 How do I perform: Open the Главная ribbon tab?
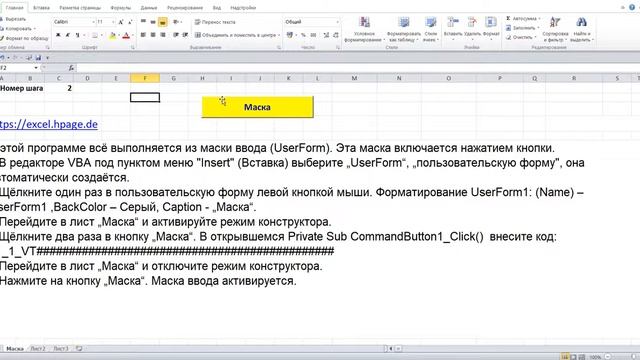coord(15,8)
